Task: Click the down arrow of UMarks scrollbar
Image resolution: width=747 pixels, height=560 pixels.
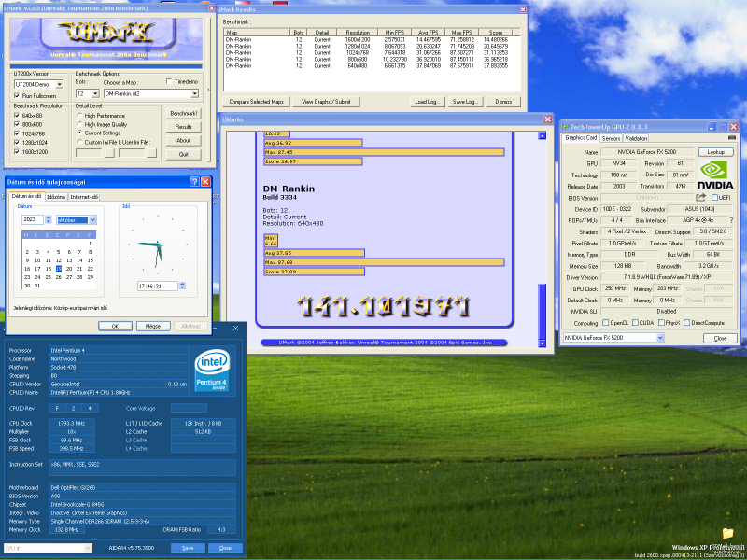Action: pos(542,343)
